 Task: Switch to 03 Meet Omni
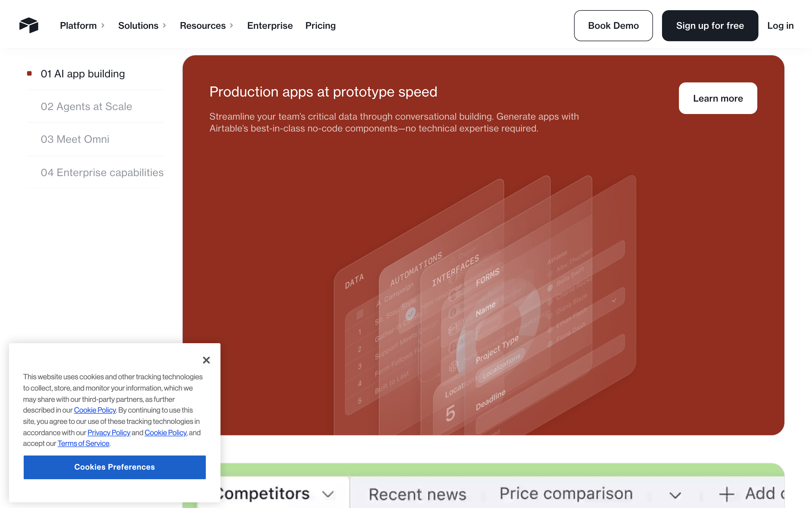[95, 139]
